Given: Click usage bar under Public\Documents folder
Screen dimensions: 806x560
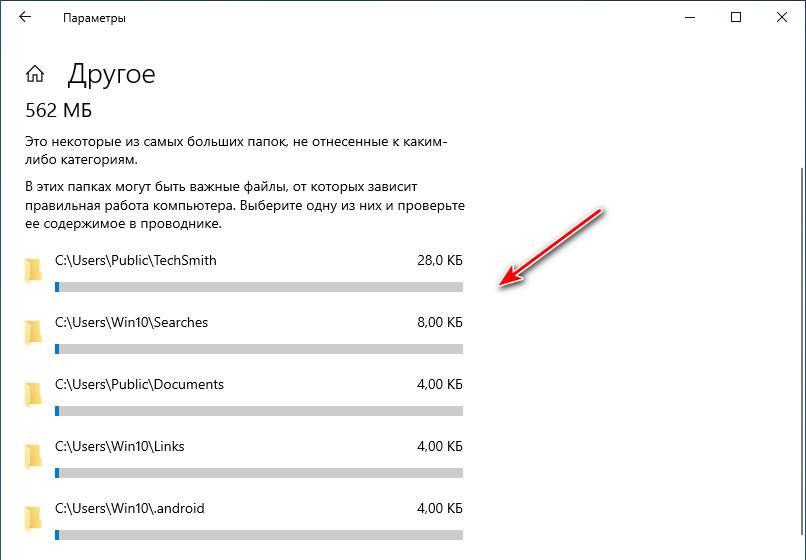Looking at the screenshot, I should (x=259, y=411).
